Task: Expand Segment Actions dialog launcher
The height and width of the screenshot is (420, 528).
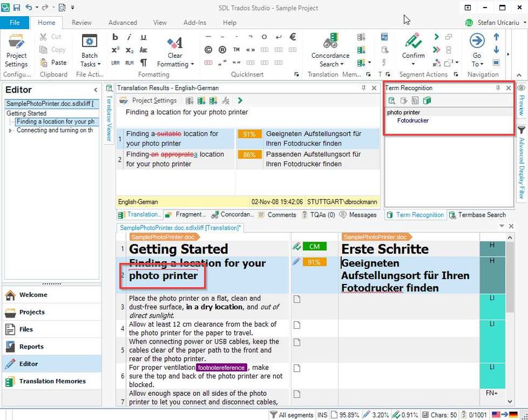Action: coord(455,75)
